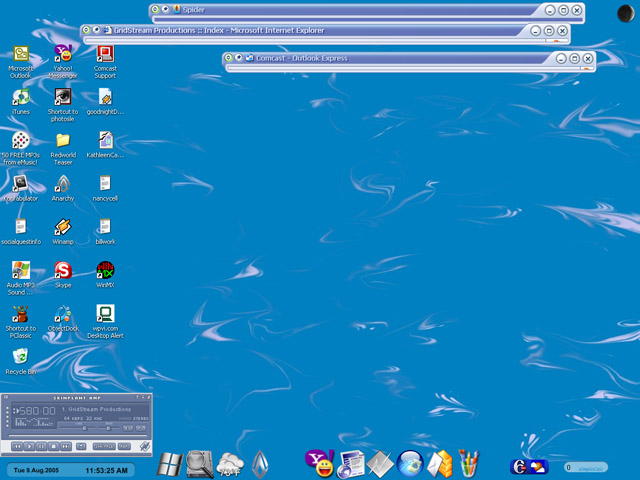
Task: Open the Windows logo dock icon
Action: pyautogui.click(x=170, y=464)
